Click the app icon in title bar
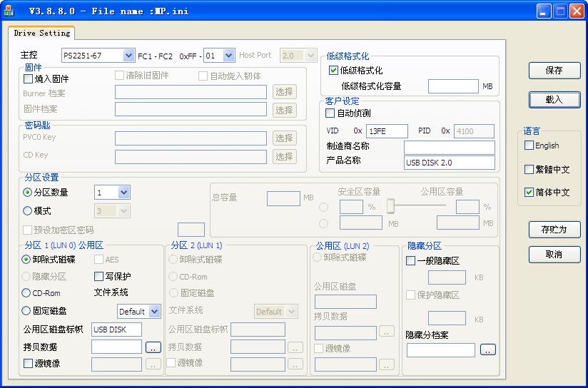Image resolution: width=588 pixels, height=388 pixels. tap(9, 11)
